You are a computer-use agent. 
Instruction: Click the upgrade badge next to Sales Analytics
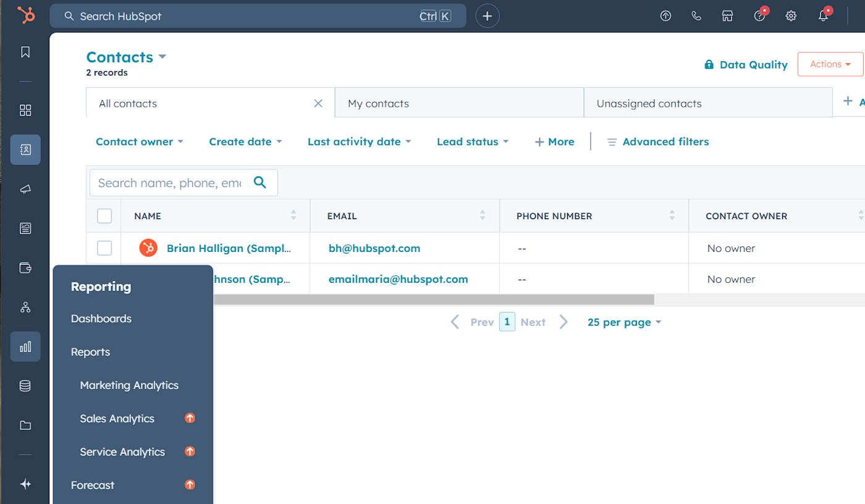tap(190, 418)
